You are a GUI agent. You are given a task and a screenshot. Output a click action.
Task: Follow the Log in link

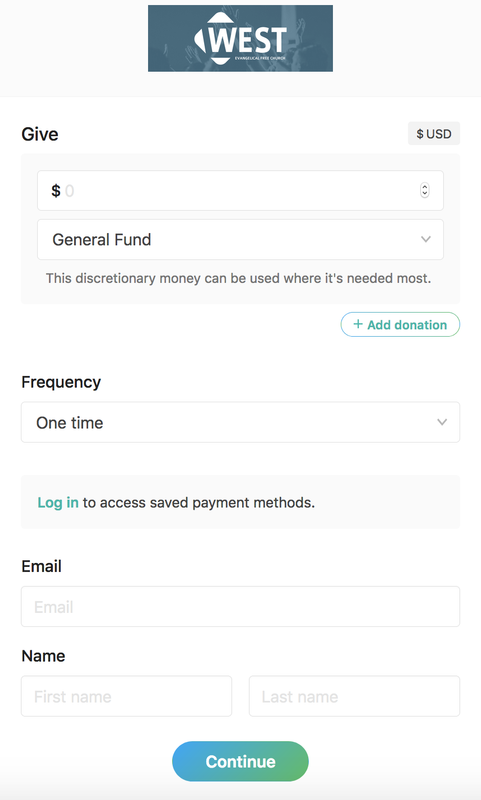(58, 503)
